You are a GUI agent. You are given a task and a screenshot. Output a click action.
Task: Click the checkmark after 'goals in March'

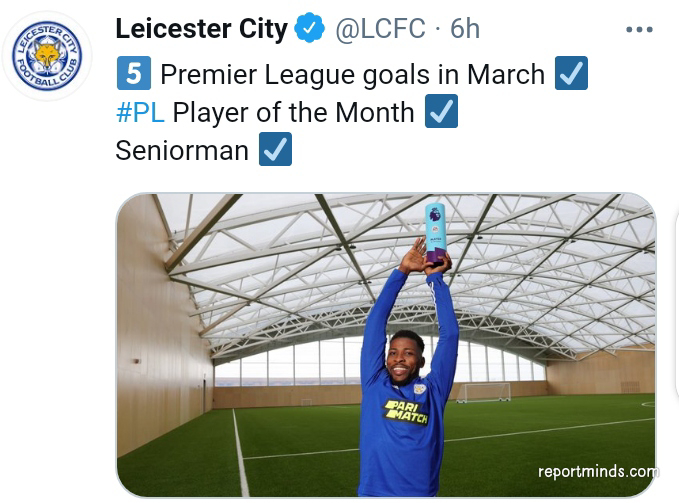click(571, 74)
